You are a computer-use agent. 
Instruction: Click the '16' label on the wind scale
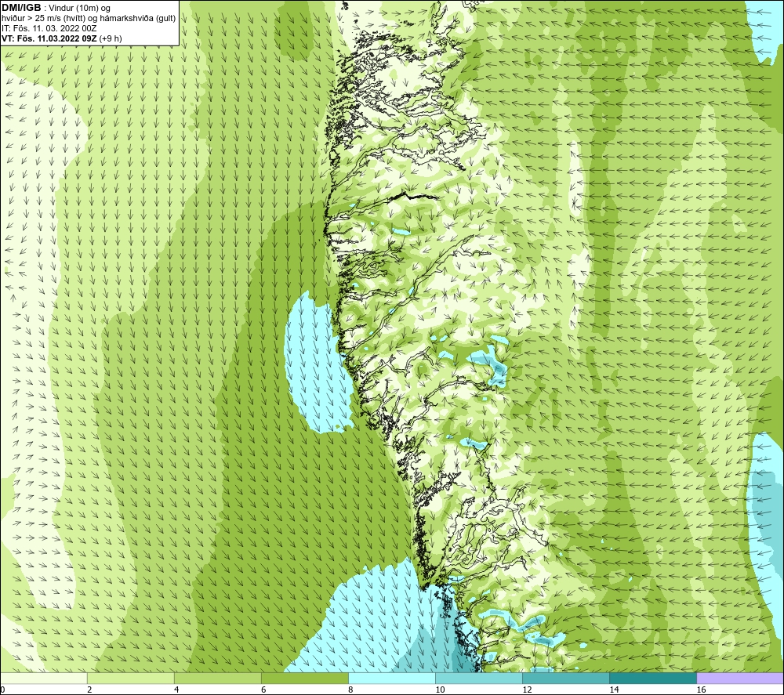[701, 690]
